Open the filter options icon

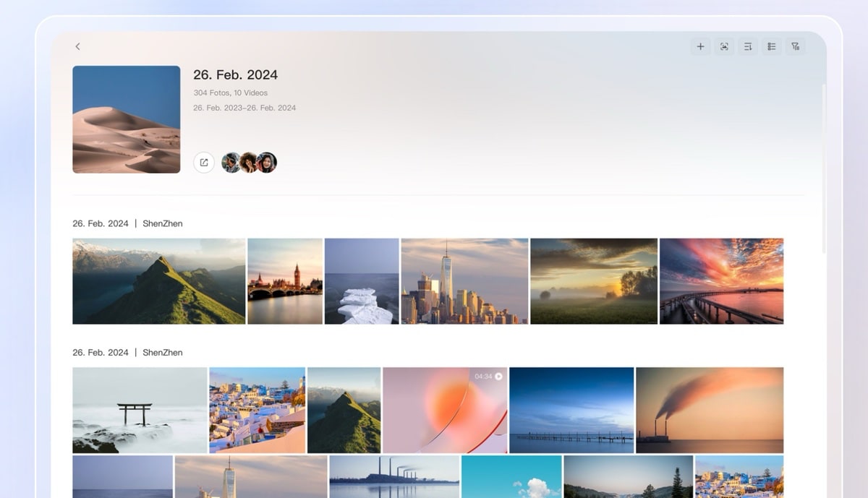pos(796,46)
